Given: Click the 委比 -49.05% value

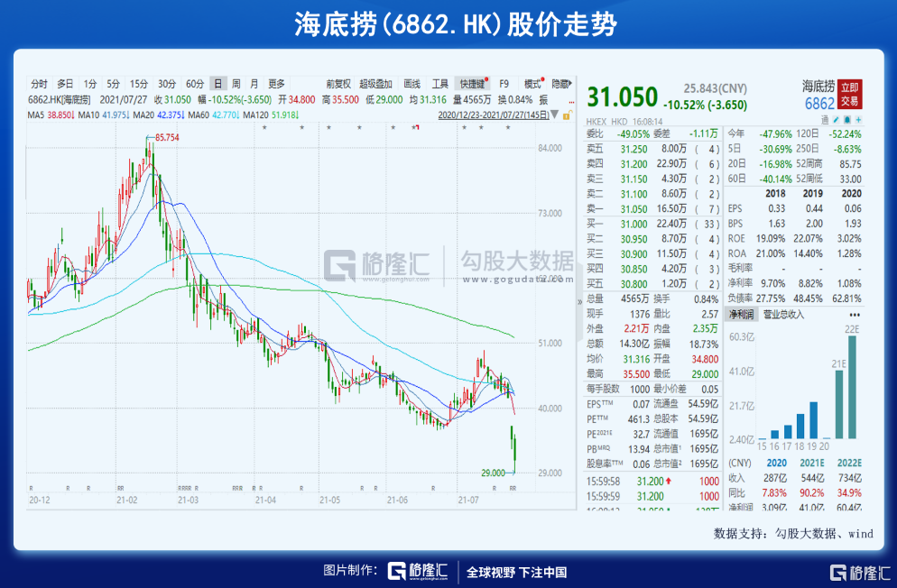Looking at the screenshot, I should click(633, 134).
